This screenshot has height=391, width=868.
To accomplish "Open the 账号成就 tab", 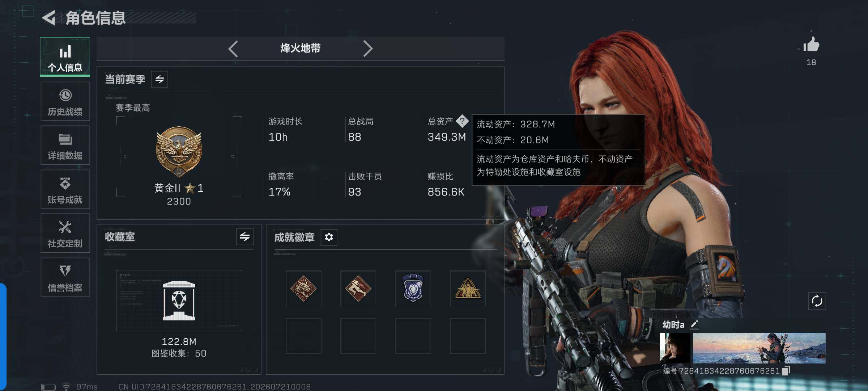I will [65, 189].
